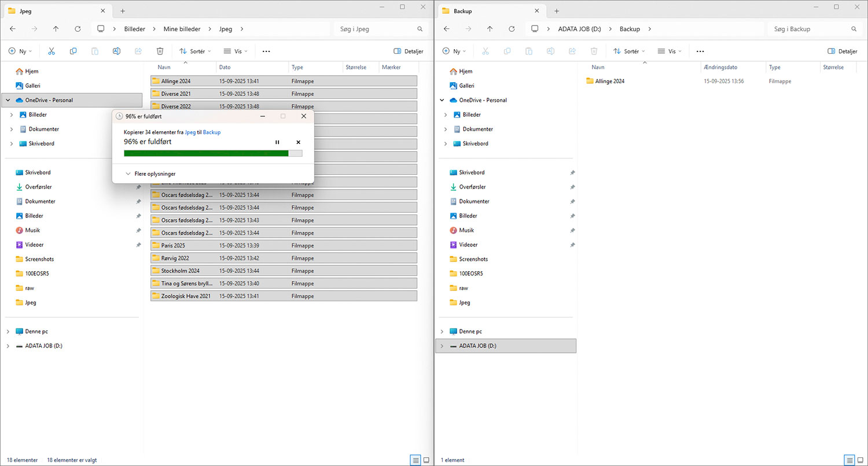Click the Rename icon in Jpeg window toolbar
Image resolution: width=868 pixels, height=466 pixels.
(116, 51)
